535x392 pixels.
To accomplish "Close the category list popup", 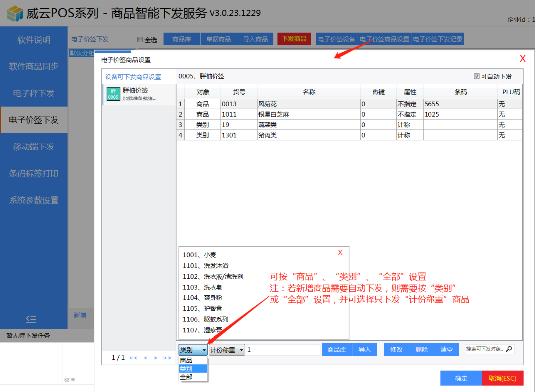I will click(340, 253).
